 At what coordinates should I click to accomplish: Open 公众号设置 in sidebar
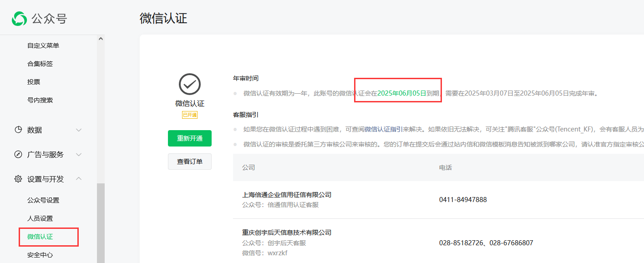(x=43, y=200)
